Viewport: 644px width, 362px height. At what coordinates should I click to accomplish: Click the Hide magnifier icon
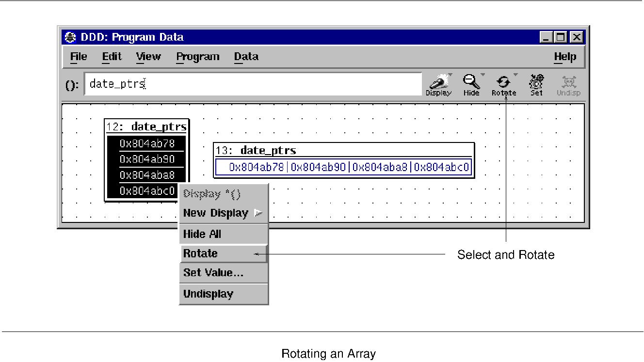click(x=471, y=85)
